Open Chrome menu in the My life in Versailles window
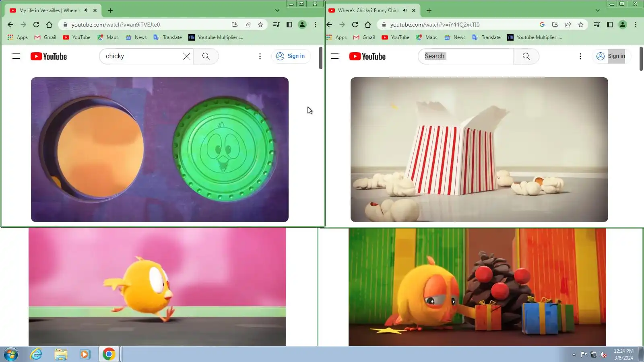This screenshot has width=644, height=362. tap(315, 25)
